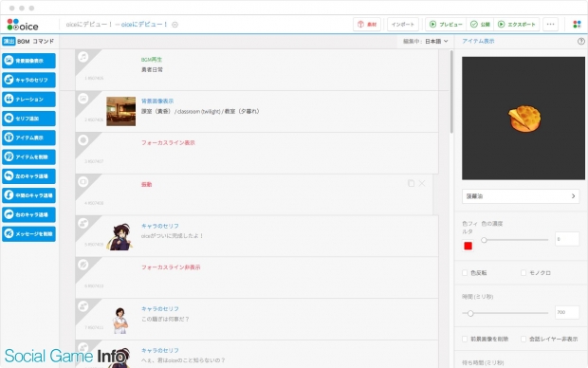Open the 編集中 日本語 language dropdown
Image resolution: width=588 pixels, height=368 pixels.
click(426, 42)
